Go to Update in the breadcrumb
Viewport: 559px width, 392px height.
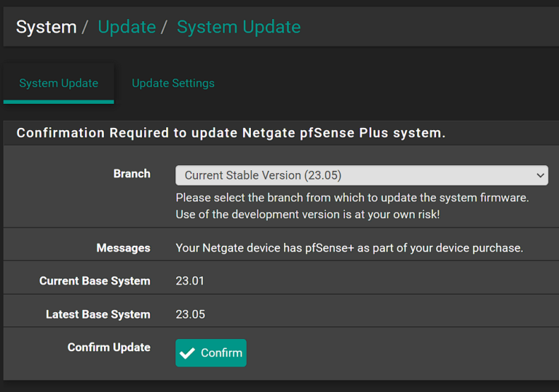127,27
